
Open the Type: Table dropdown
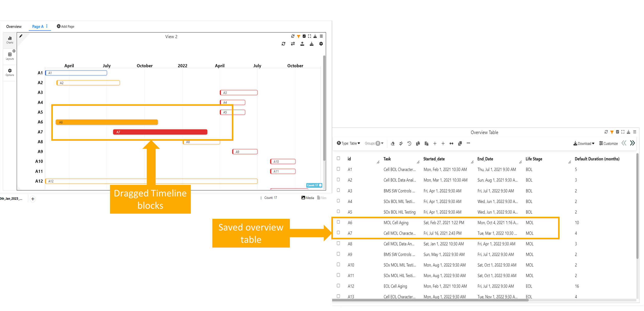coord(348,143)
